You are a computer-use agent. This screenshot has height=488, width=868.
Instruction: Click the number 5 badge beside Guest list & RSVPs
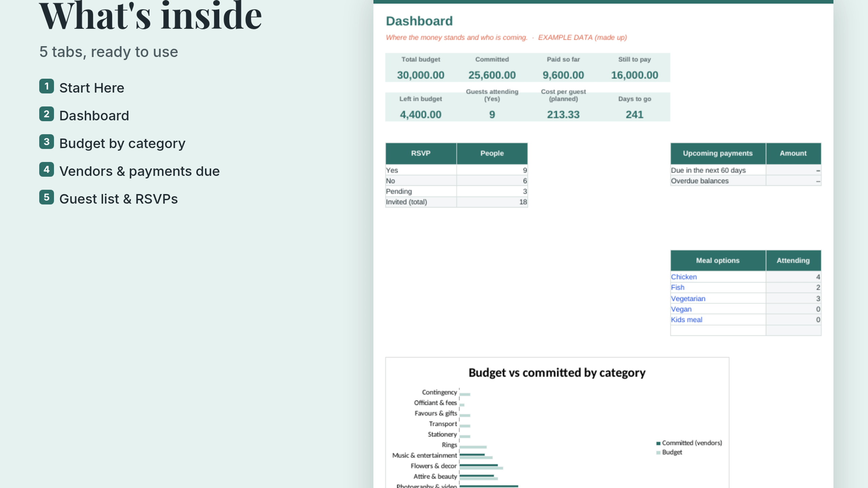[x=46, y=198]
